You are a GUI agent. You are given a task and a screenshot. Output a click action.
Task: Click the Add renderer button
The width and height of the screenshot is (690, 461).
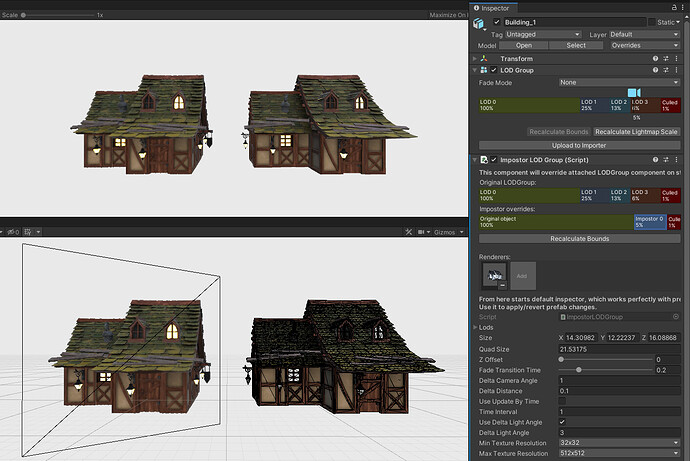click(x=523, y=276)
